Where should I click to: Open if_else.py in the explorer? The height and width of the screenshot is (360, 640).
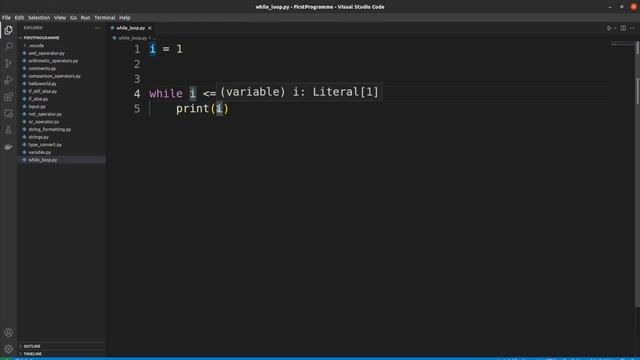click(x=38, y=99)
